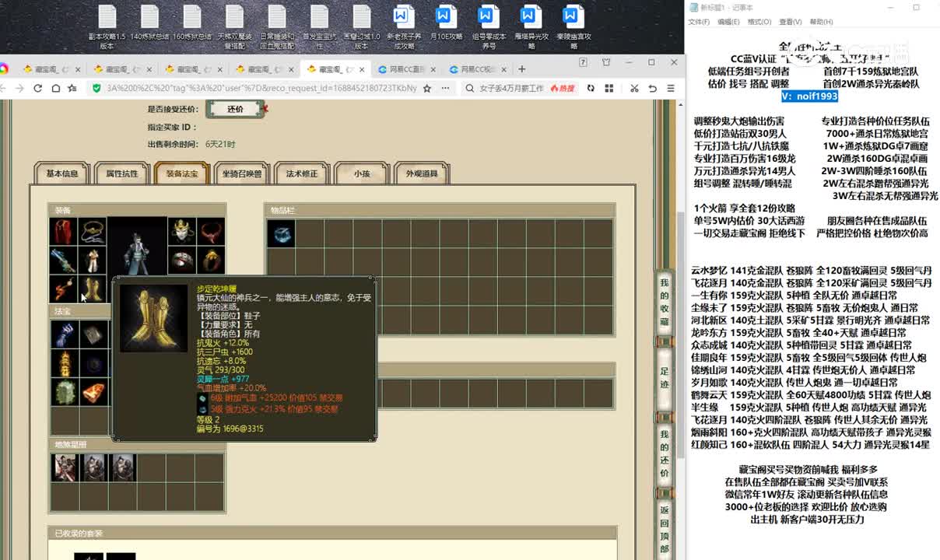Screen dimensions: 940x560
Task: Open the browser hamburger main menu
Action: pos(672,89)
